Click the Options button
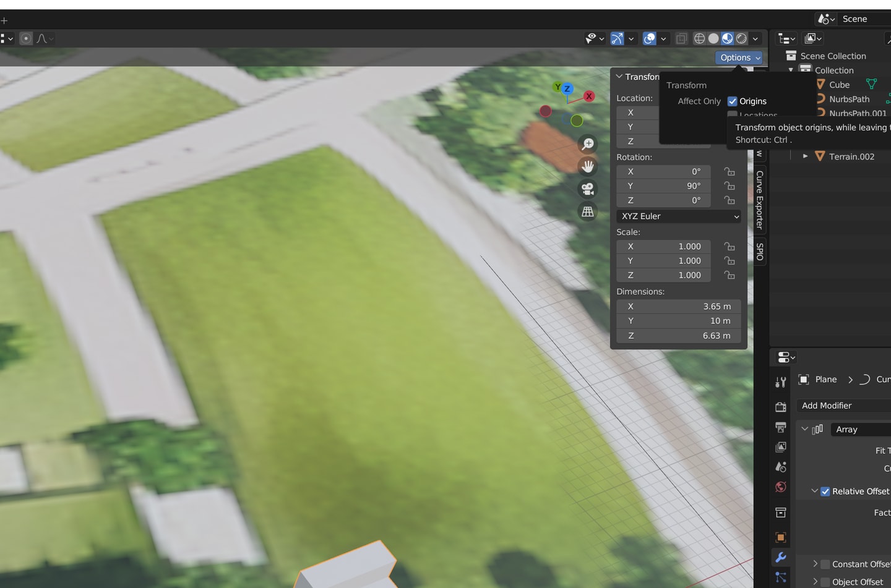The height and width of the screenshot is (588, 891). (x=740, y=58)
